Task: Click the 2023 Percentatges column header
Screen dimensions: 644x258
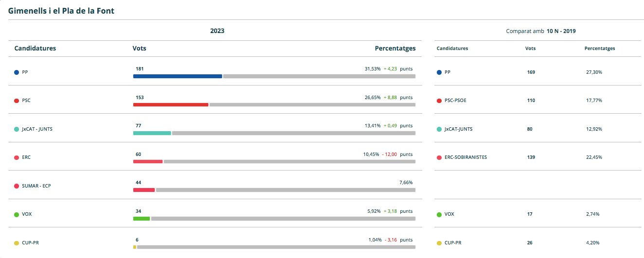Action: tap(395, 48)
